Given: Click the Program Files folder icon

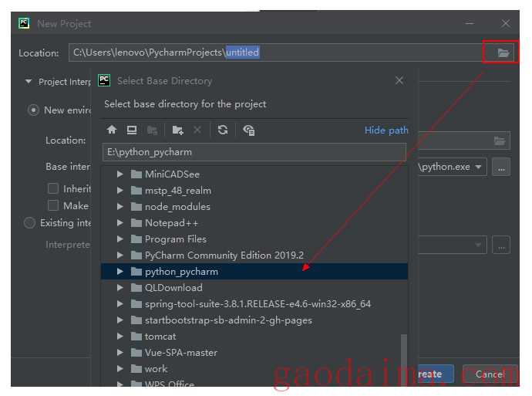Looking at the screenshot, I should coord(136,239).
